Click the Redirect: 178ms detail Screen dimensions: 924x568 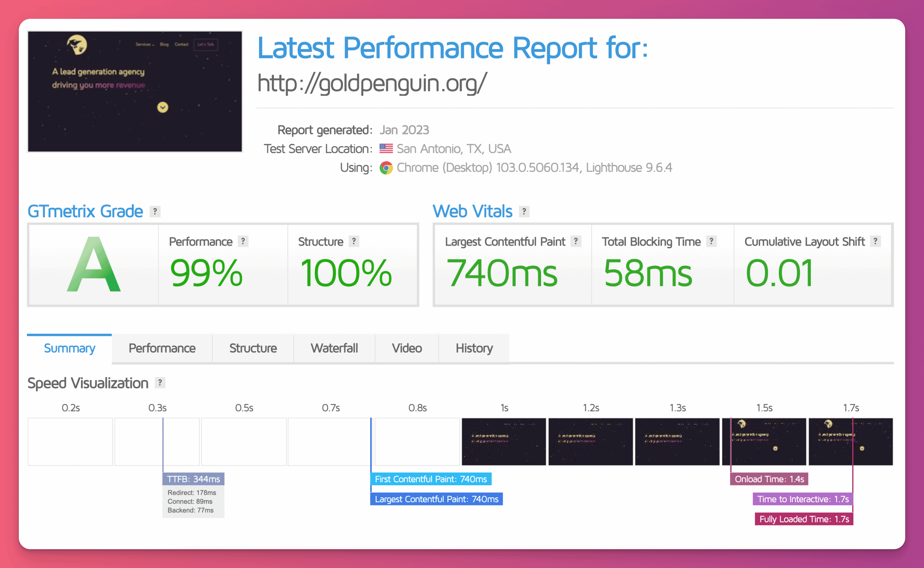[x=192, y=493]
